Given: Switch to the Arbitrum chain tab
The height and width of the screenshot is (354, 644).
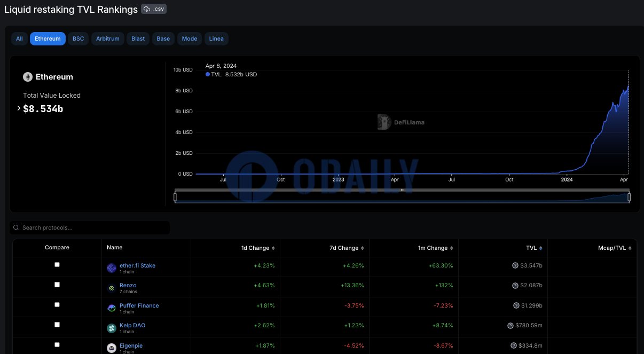Looking at the screenshot, I should [x=108, y=38].
